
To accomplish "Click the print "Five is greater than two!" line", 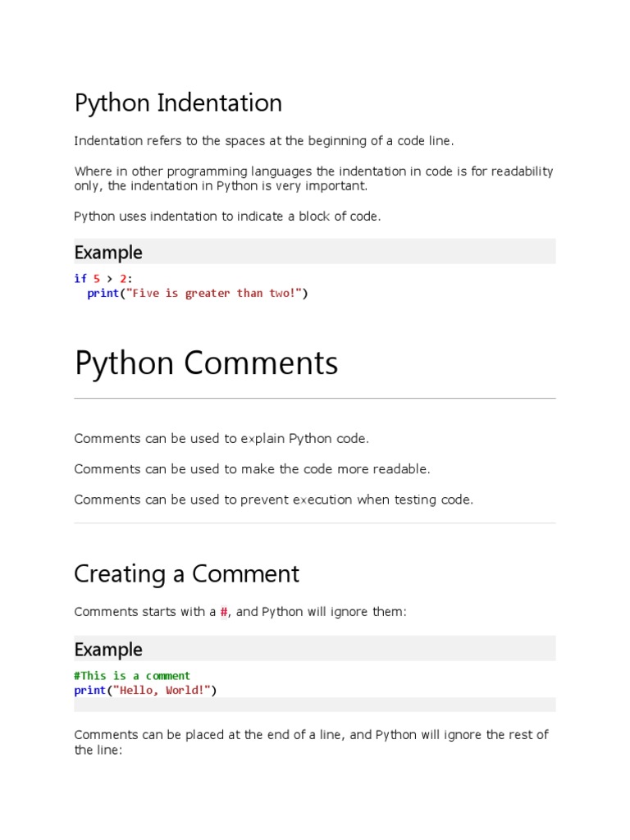I will coord(197,293).
